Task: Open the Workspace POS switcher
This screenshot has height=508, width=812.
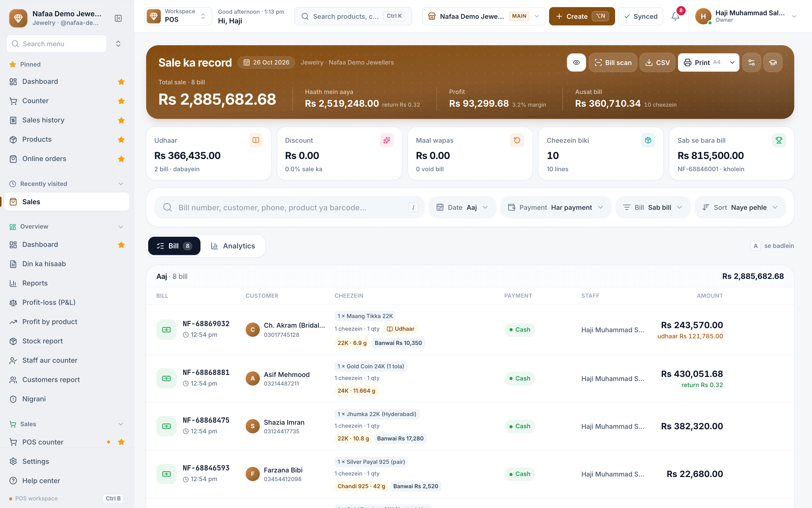Action: (178, 16)
